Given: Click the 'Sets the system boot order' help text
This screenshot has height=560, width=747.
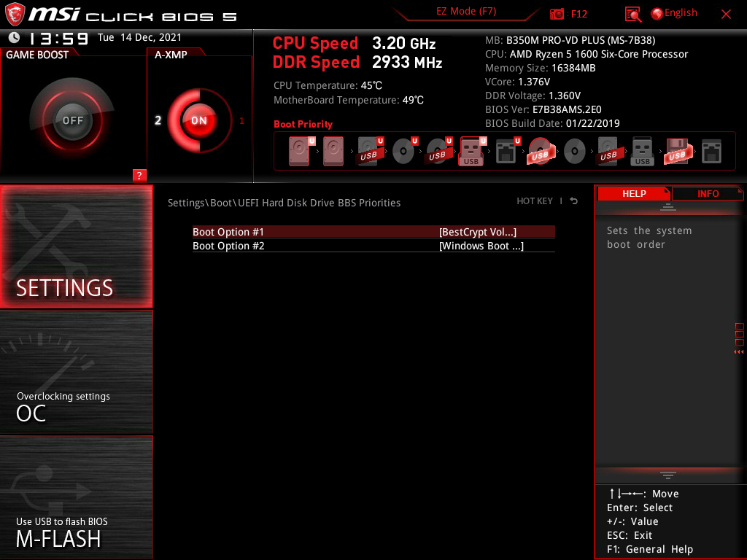Looking at the screenshot, I should [649, 237].
